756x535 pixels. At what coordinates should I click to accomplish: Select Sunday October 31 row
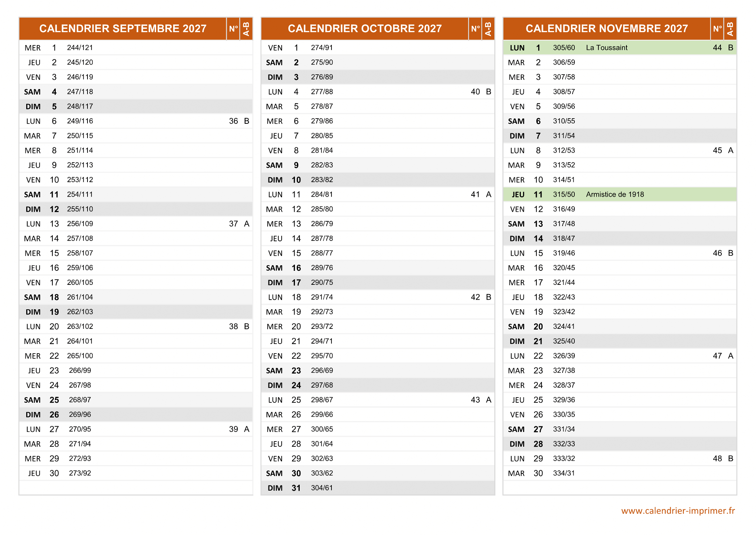coord(377,488)
